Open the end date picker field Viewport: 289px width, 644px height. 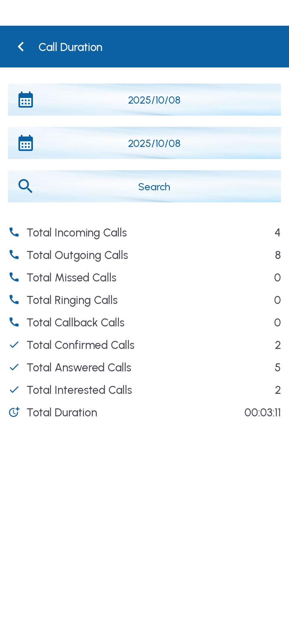point(154,143)
